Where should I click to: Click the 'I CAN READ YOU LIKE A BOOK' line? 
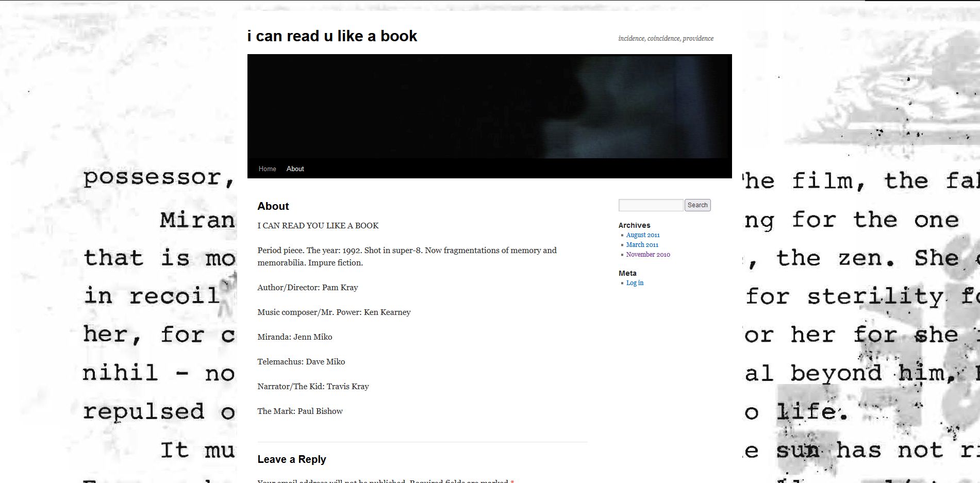318,226
